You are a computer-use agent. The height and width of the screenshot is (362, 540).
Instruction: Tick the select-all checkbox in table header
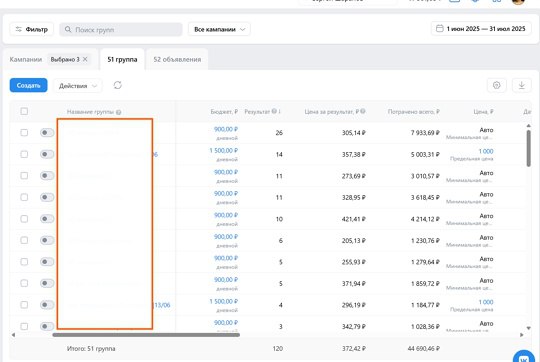coord(24,111)
